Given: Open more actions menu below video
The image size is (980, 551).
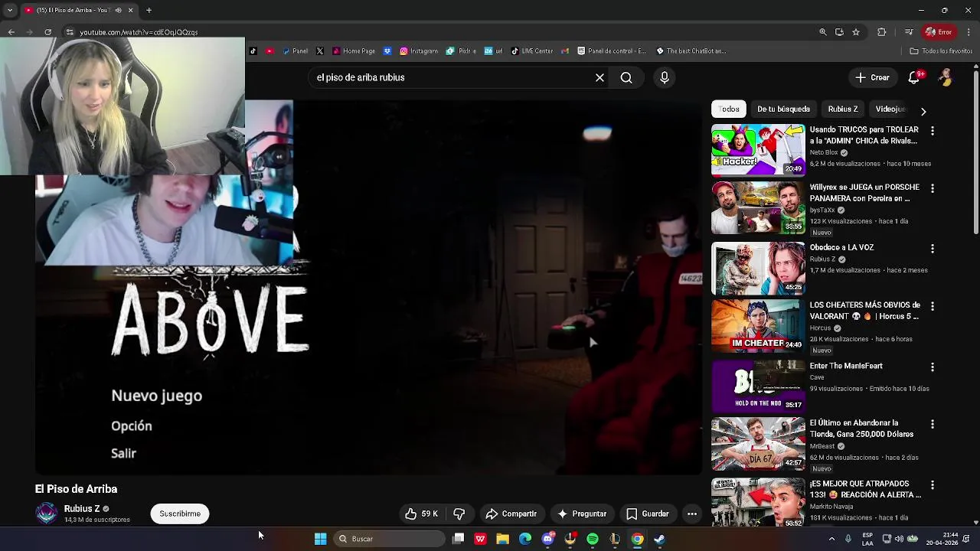Looking at the screenshot, I should [692, 514].
